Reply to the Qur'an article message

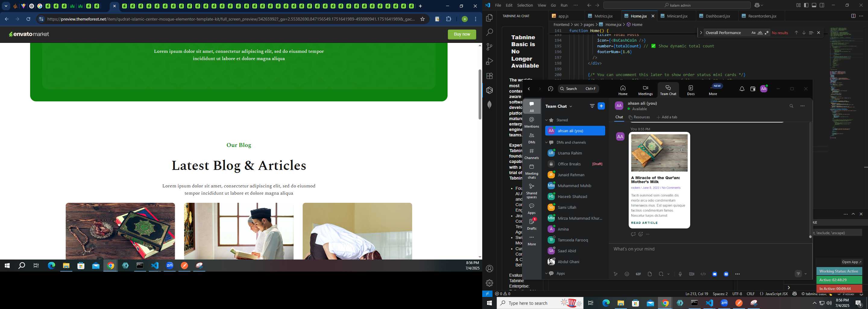tap(633, 234)
